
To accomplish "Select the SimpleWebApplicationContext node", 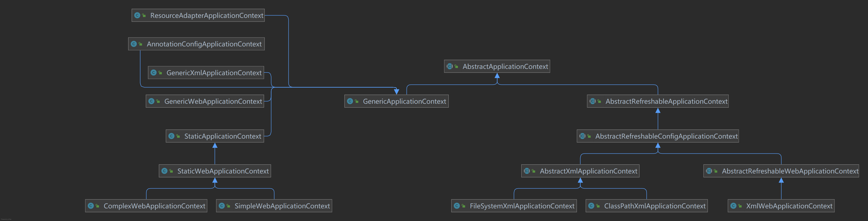I will [x=274, y=206].
